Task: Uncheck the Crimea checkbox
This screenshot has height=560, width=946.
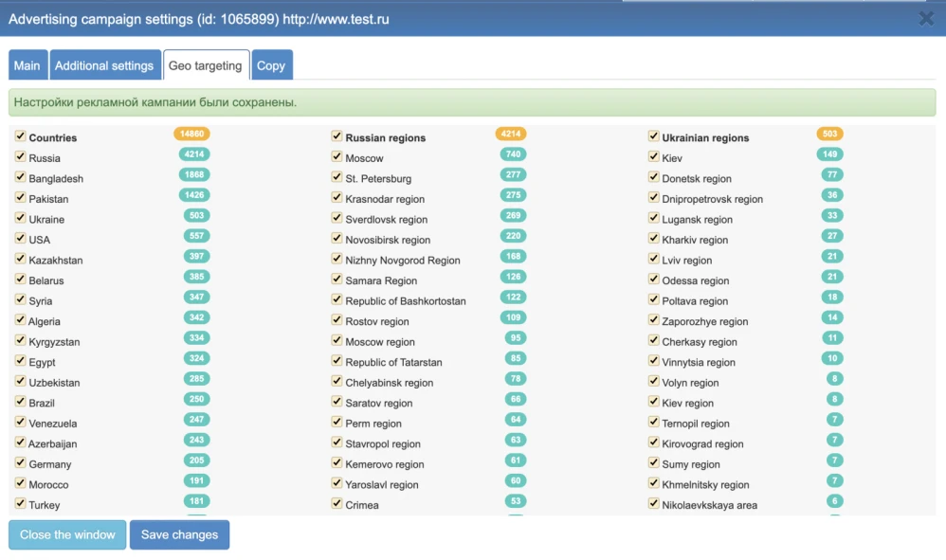Action: [x=337, y=505]
